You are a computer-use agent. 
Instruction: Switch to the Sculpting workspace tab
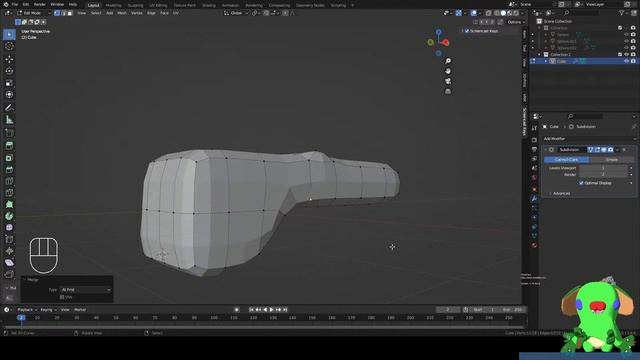[135, 5]
